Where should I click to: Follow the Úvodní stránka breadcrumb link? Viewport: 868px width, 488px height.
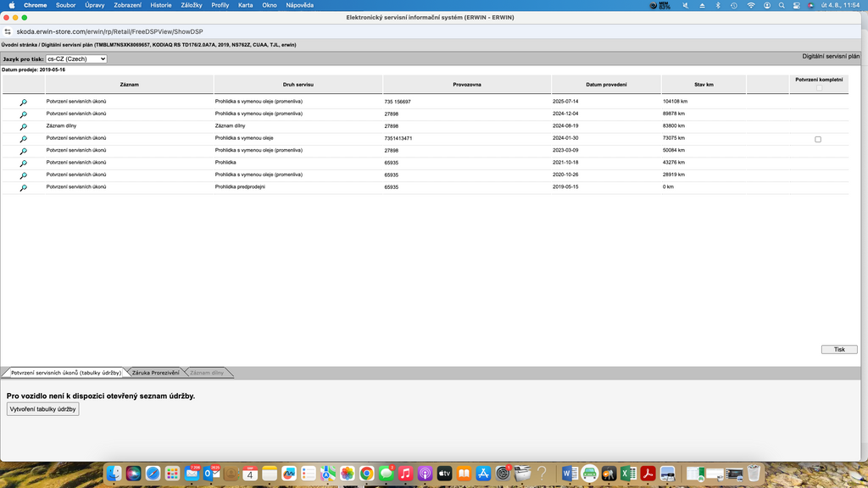(19, 45)
